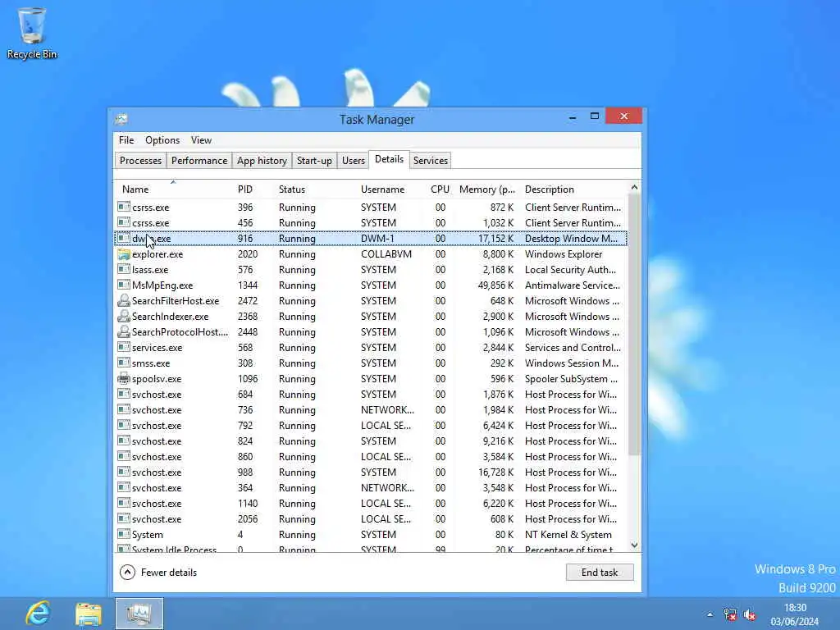Open File Explorer from the taskbar
The image size is (840, 630).
(x=89, y=614)
